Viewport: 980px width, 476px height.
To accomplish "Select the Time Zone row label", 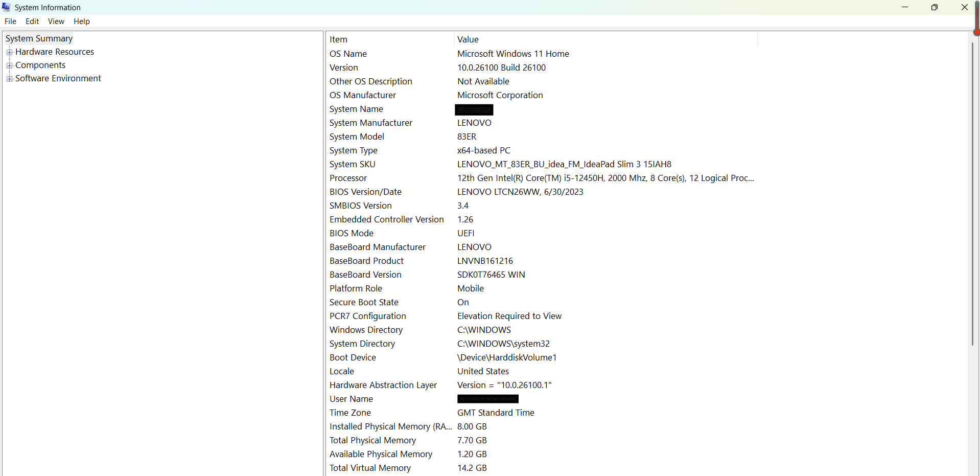I will 350,413.
